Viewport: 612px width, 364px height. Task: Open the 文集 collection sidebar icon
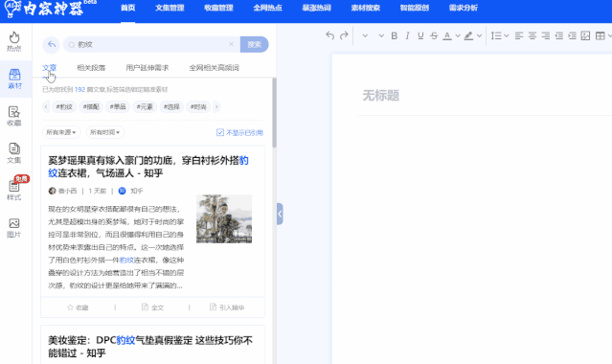tap(14, 153)
